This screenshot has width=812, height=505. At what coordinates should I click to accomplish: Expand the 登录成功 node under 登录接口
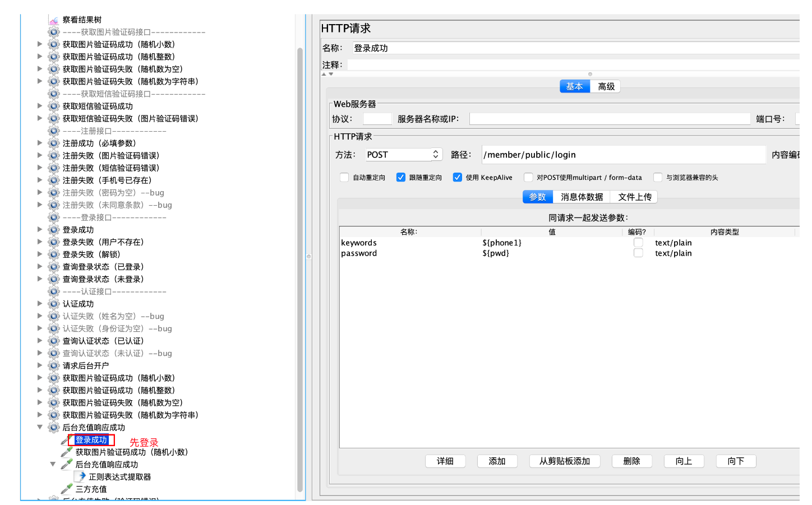coord(40,229)
